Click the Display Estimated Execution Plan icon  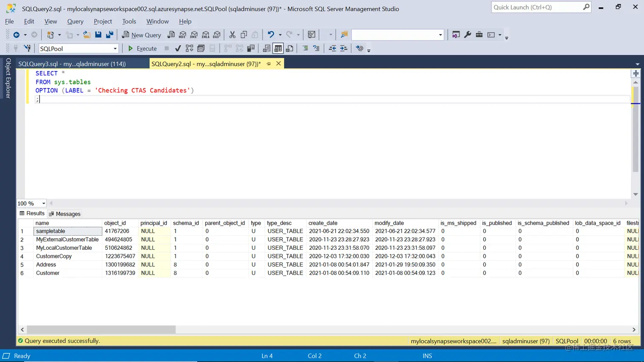click(190, 48)
